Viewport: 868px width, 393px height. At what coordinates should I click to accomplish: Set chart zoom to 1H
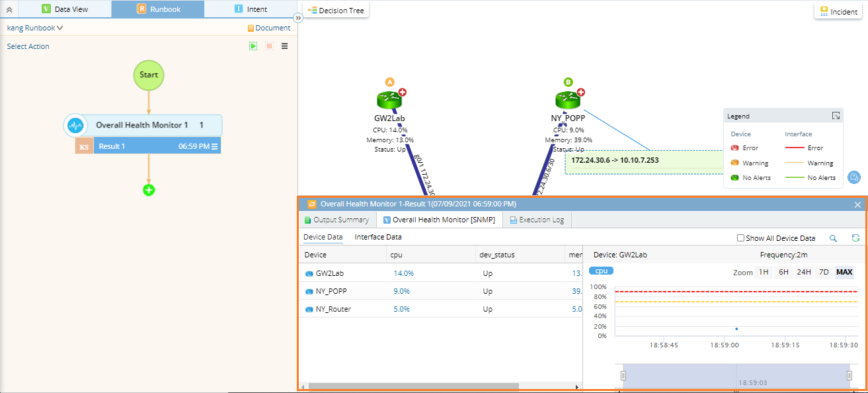[x=764, y=272]
